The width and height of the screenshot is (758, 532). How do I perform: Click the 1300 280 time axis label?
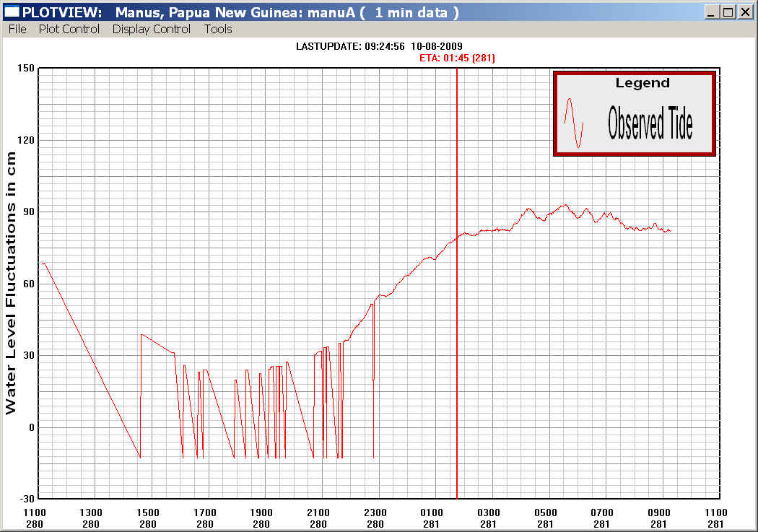tap(91, 518)
